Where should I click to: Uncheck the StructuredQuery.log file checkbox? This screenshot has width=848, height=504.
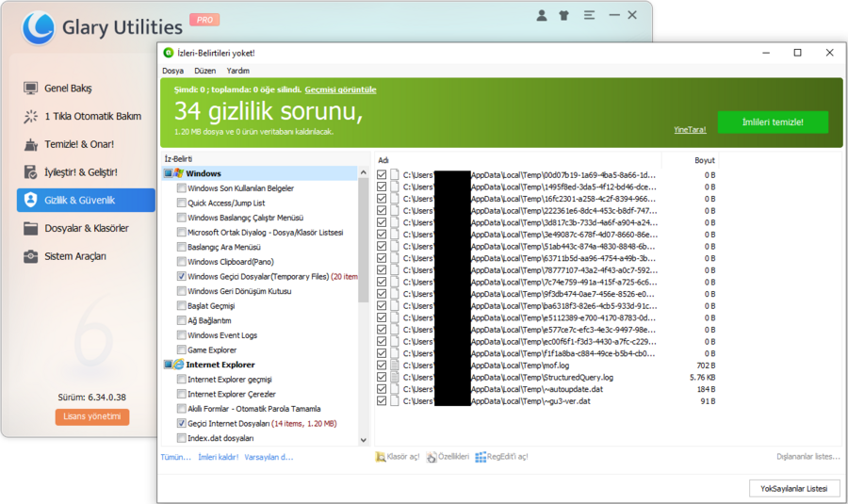point(382,378)
